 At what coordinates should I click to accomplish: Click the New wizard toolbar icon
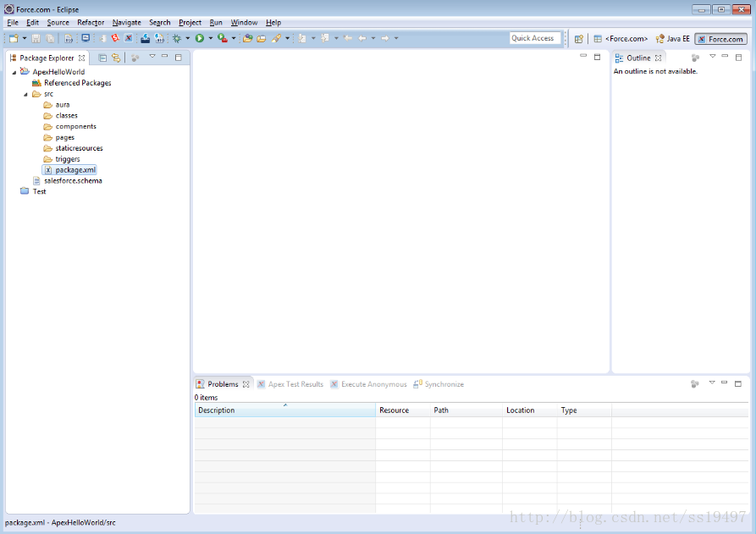(x=14, y=39)
